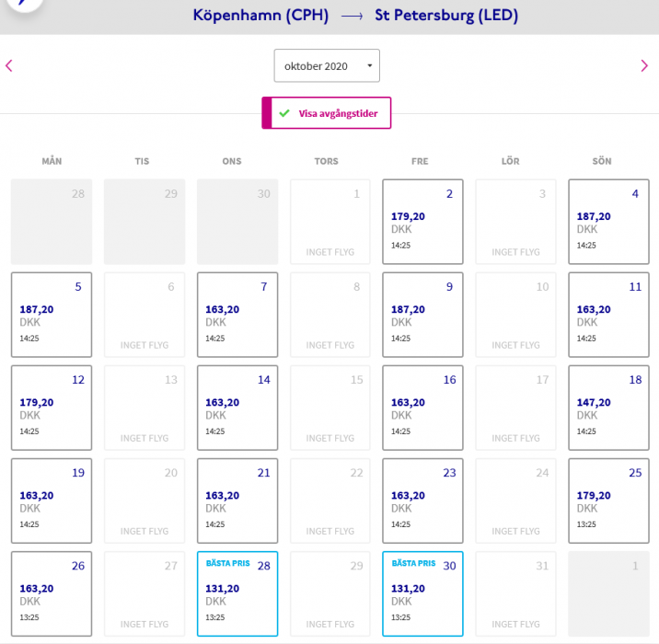Pick the October 12 departure at 14:25
659x644 pixels.
pos(52,407)
